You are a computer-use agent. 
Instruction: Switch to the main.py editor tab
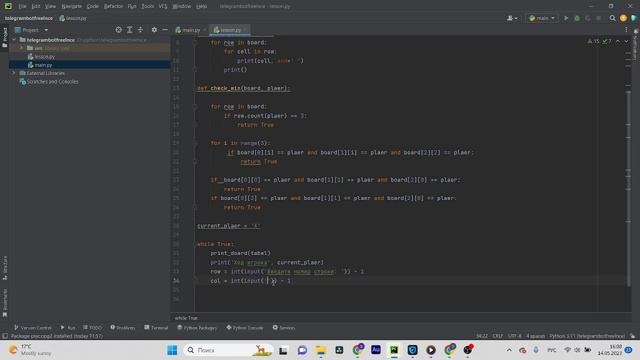pos(190,30)
